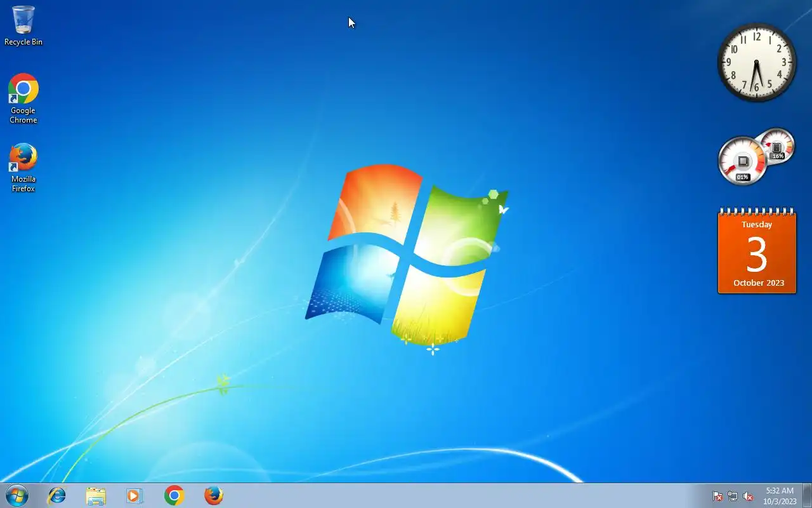Open Action Center flag tray icon
The width and height of the screenshot is (812, 508).
717,496
